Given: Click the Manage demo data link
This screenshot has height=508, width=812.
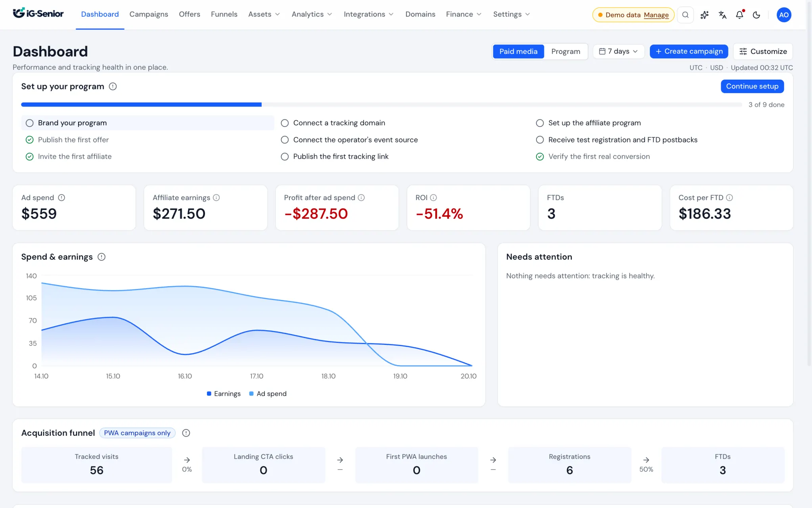Looking at the screenshot, I should click(656, 15).
